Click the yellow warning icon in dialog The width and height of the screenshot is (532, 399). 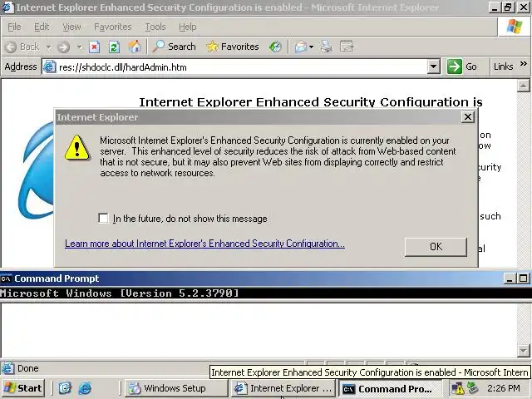coord(77,148)
